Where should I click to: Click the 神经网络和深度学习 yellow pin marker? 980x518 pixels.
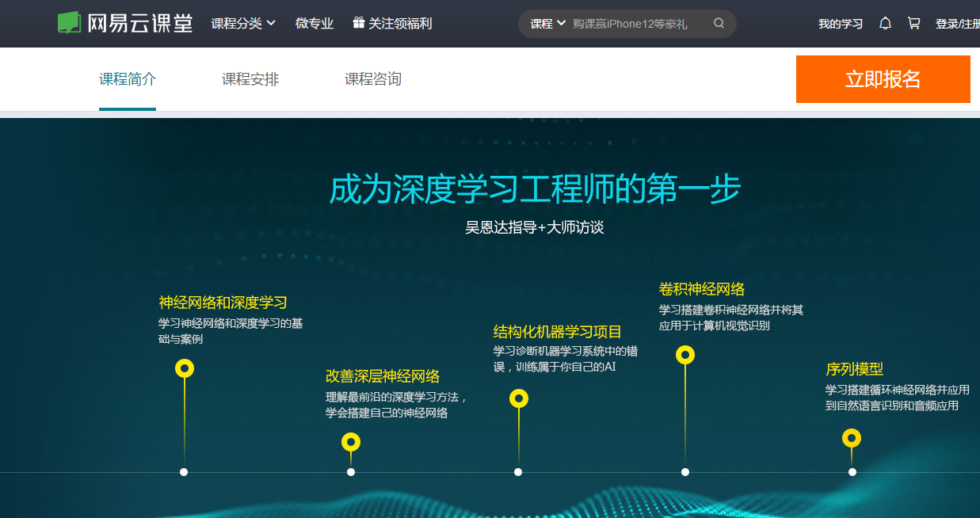pos(185,368)
